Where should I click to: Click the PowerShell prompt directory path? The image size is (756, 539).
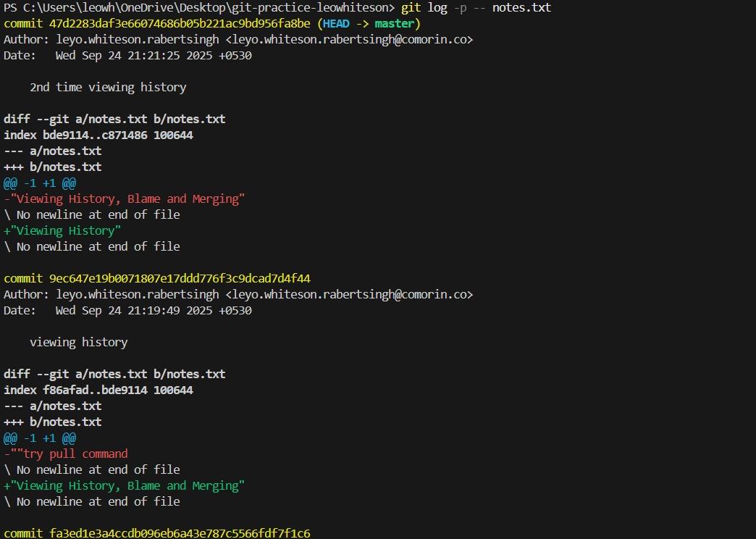tap(207, 8)
